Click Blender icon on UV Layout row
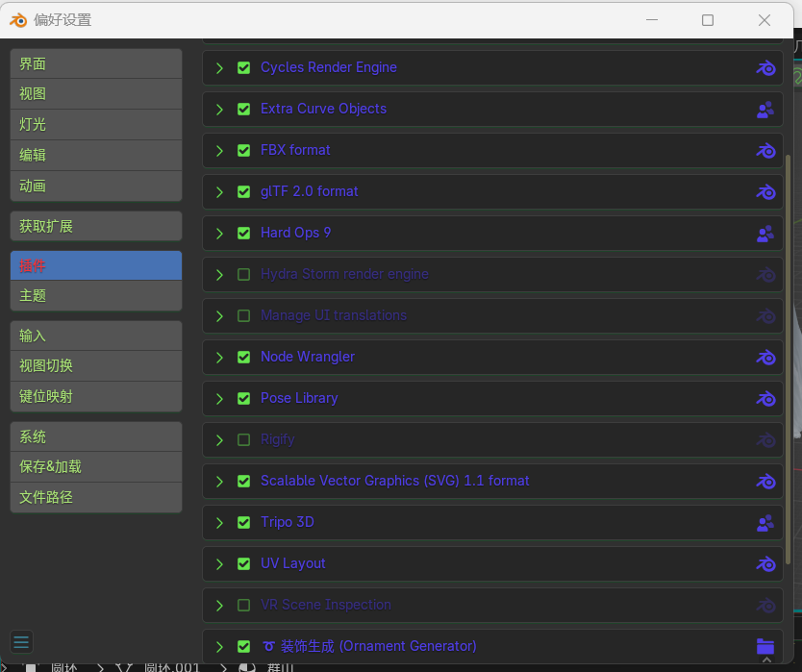The image size is (802, 672). pyautogui.click(x=765, y=564)
